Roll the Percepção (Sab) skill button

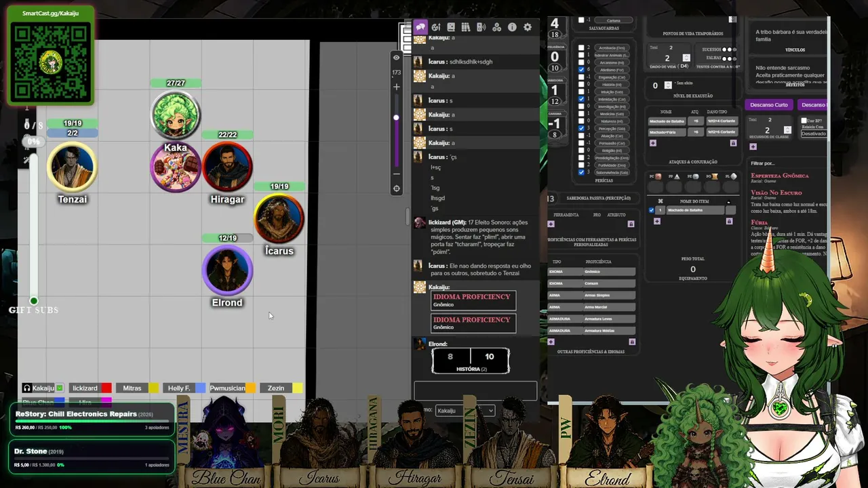coord(612,128)
